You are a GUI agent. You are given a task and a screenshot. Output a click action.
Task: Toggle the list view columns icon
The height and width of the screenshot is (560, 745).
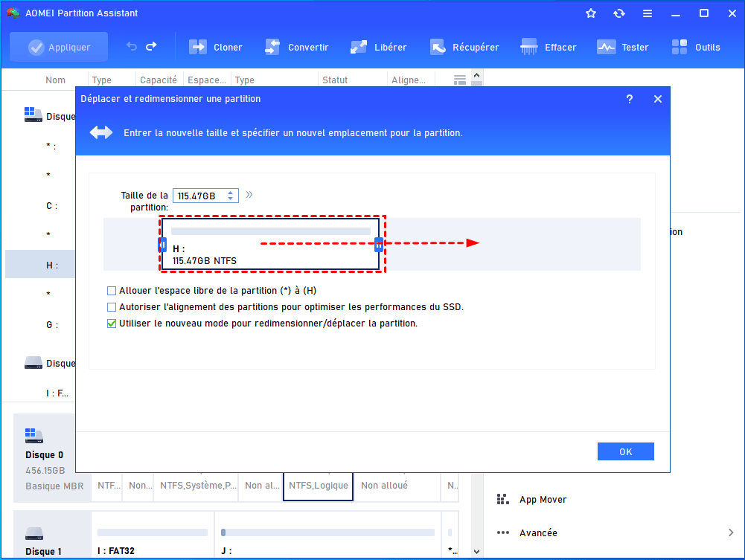coord(459,80)
